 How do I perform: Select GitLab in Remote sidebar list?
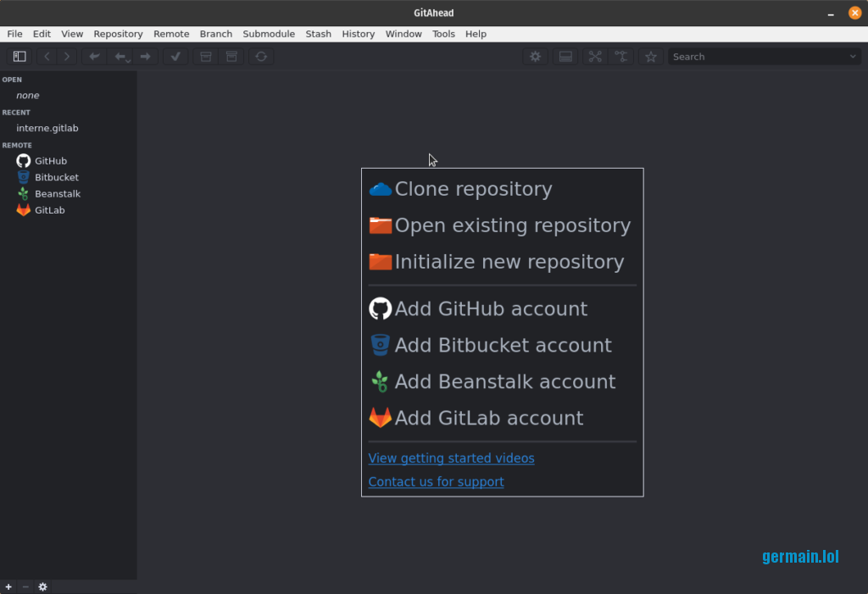[x=49, y=210]
